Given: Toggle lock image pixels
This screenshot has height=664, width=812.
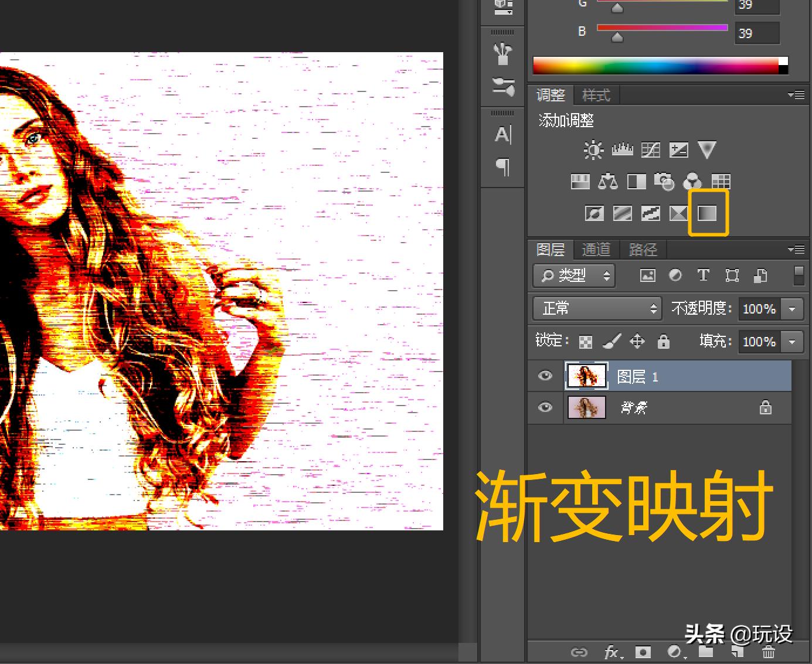Looking at the screenshot, I should [x=612, y=341].
